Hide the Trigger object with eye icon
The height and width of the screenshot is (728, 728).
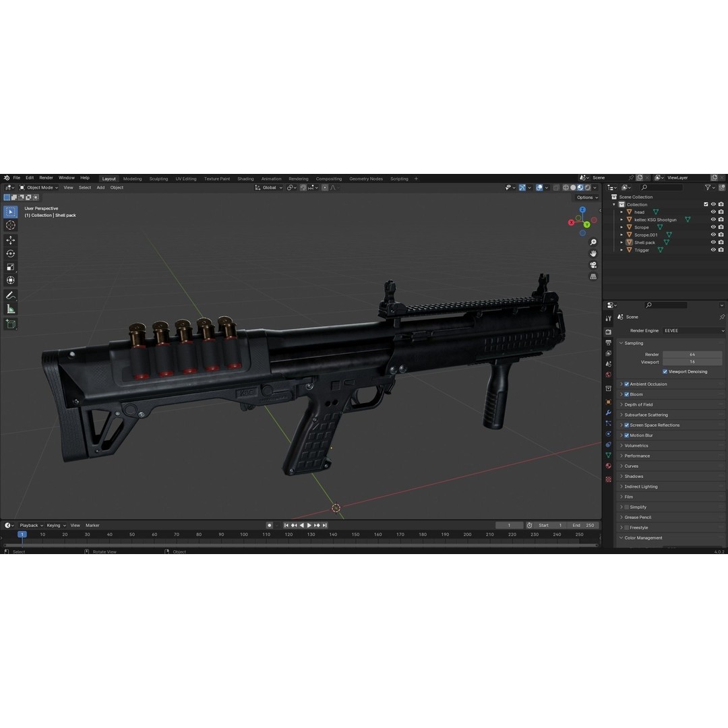pos(713,250)
